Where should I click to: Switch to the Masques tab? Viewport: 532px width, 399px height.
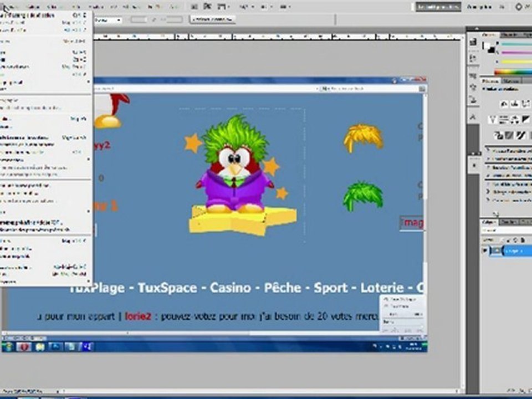point(511,81)
